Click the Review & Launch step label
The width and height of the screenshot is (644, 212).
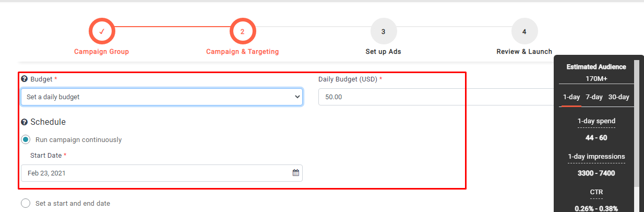coord(524,52)
